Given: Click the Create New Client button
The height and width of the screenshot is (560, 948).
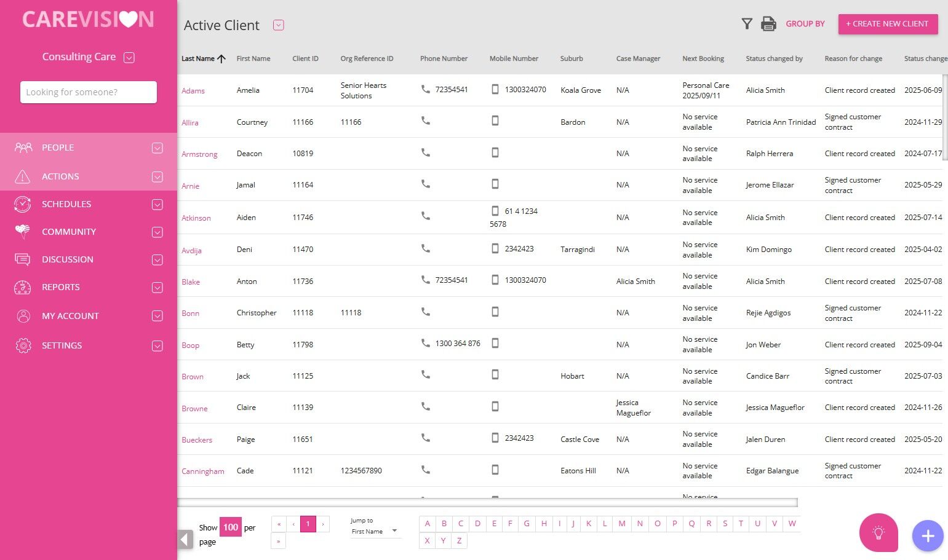Looking at the screenshot, I should (888, 24).
